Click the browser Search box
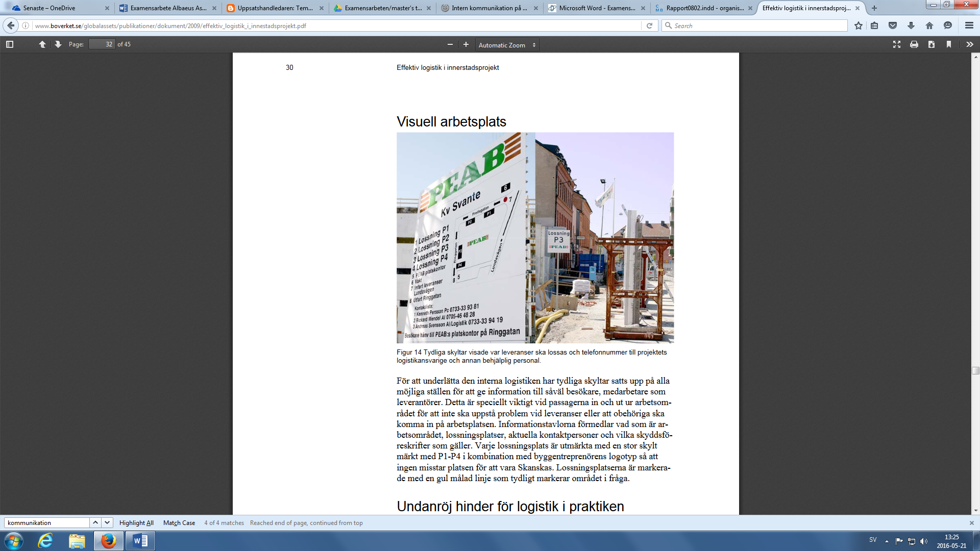 (754, 26)
